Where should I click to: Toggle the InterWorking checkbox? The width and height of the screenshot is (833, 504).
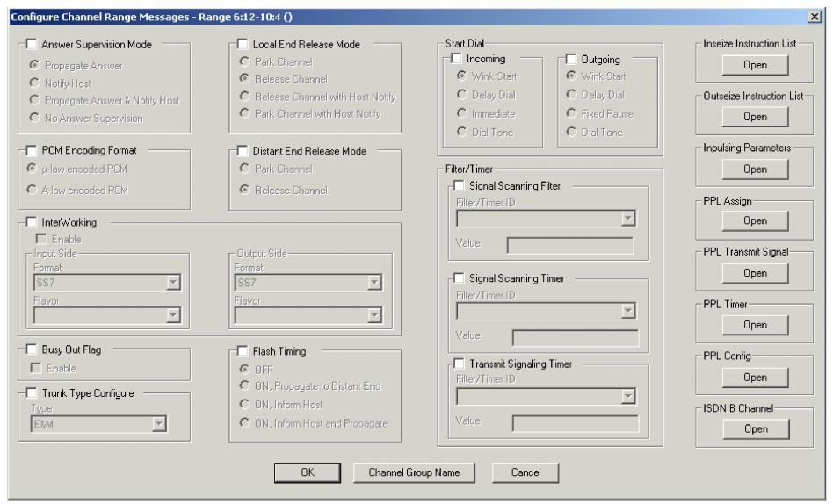click(x=33, y=224)
